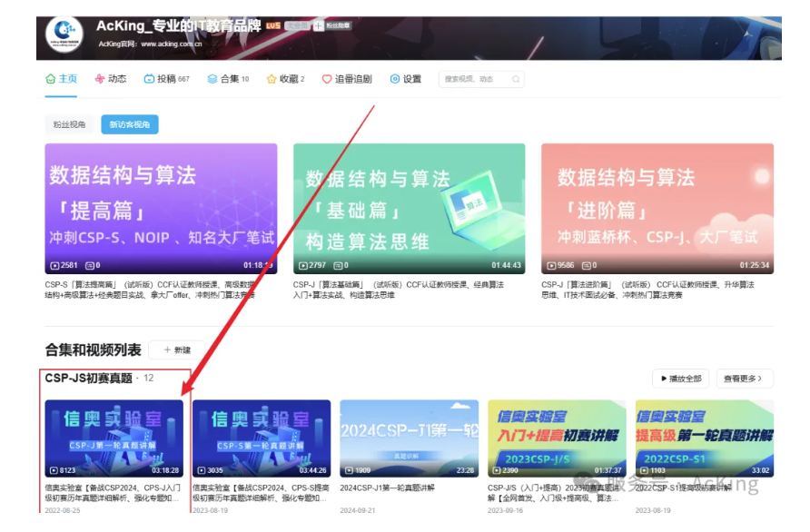Click the LV5 level badge
The width and height of the screenshot is (810, 532).
click(x=273, y=25)
